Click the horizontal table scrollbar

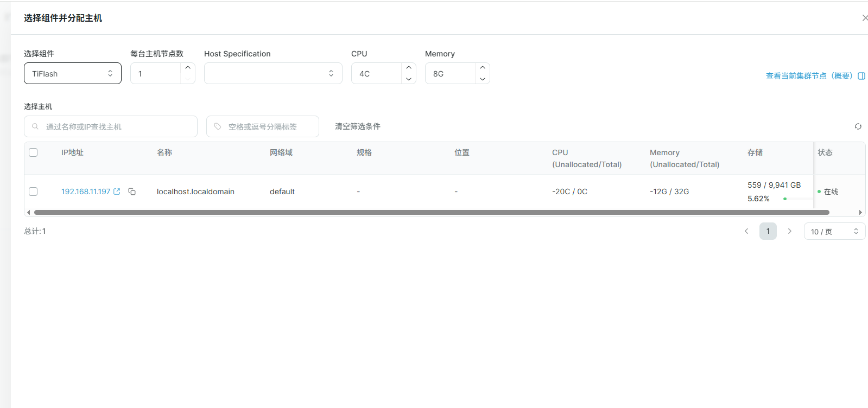click(432, 213)
